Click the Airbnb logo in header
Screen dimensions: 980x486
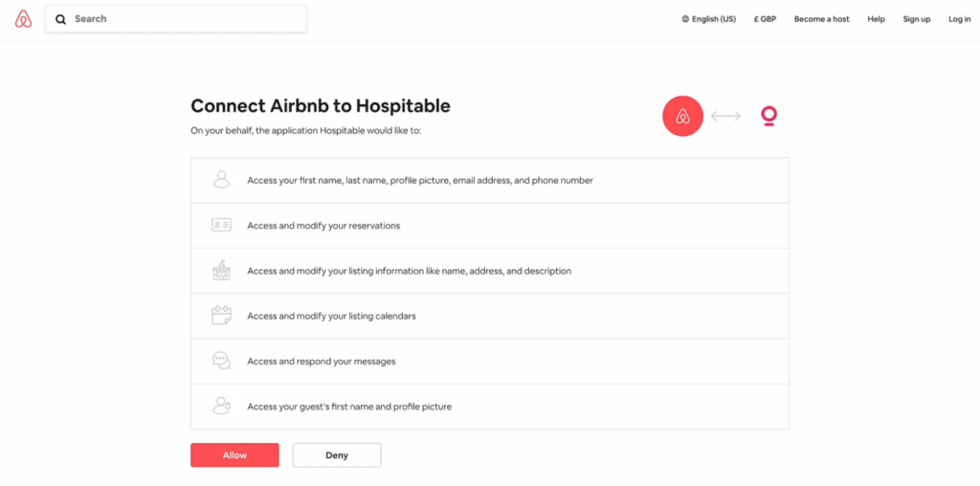click(x=23, y=19)
